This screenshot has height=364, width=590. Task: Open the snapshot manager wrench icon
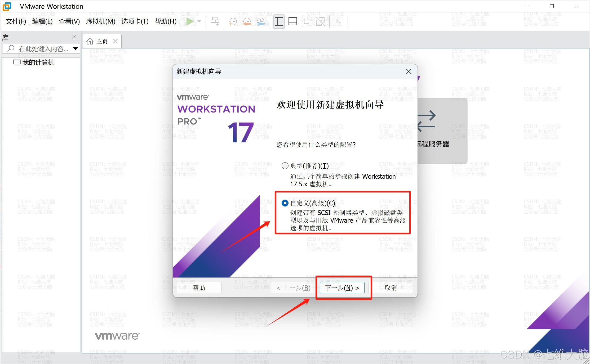coord(261,21)
